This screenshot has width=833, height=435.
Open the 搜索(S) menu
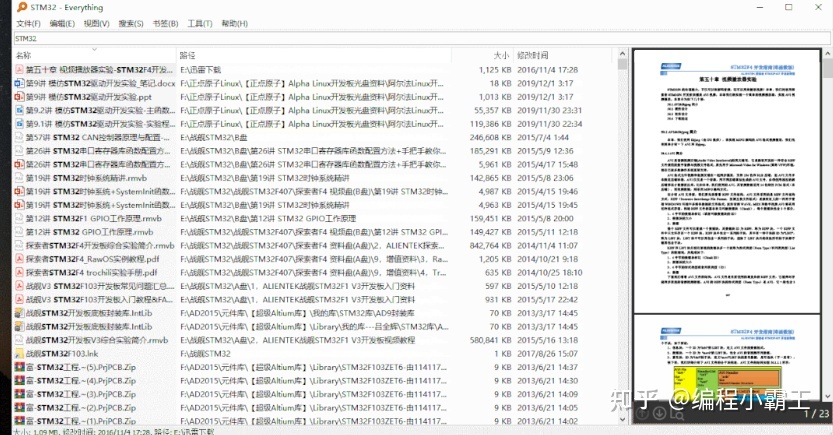131,23
